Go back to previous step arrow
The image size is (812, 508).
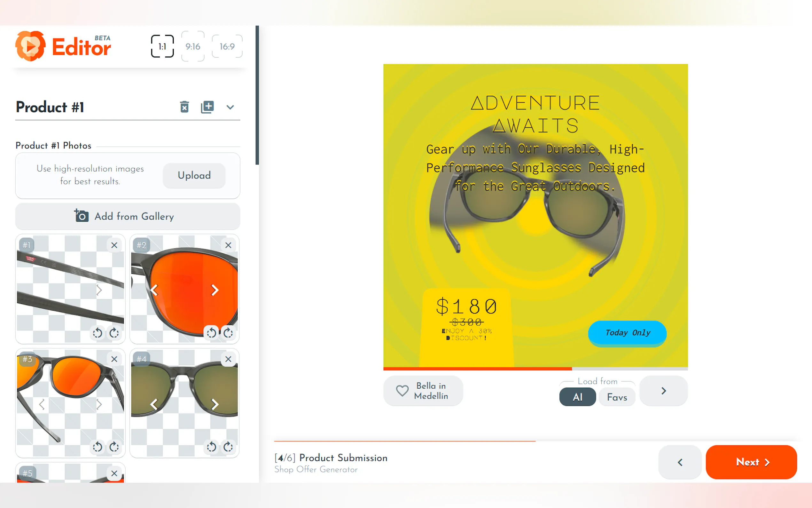pyautogui.click(x=680, y=462)
